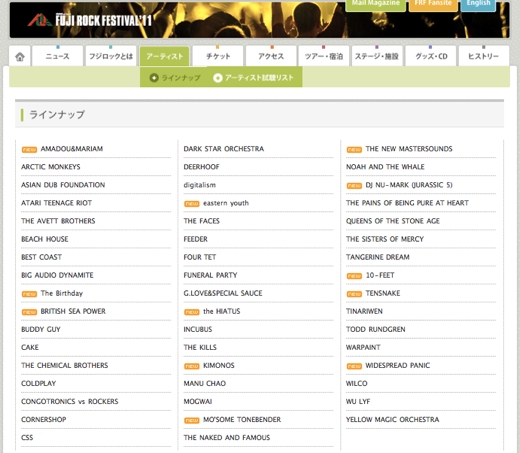Open THE CHEMICAL BROTHERS link
This screenshot has height=453, width=520.
[65, 365]
